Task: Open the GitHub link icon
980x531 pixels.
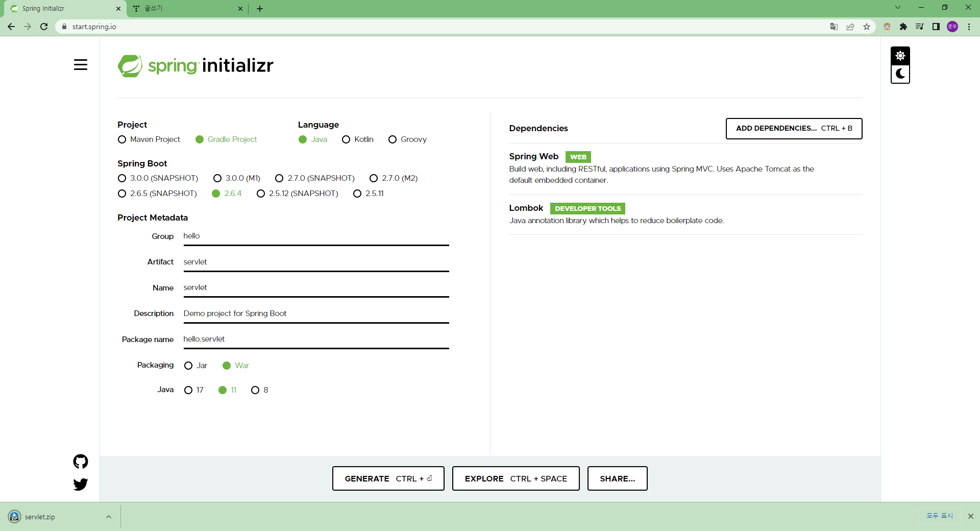Action: 81,462
